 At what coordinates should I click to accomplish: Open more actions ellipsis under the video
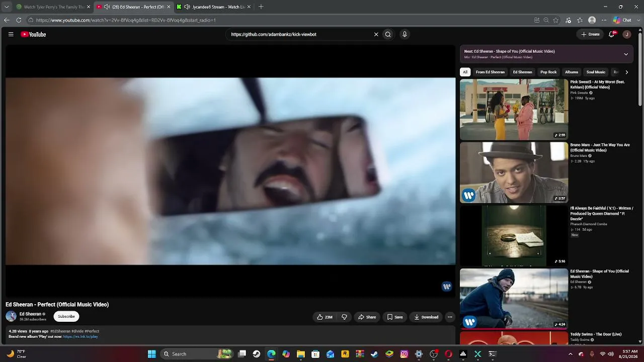point(450,317)
